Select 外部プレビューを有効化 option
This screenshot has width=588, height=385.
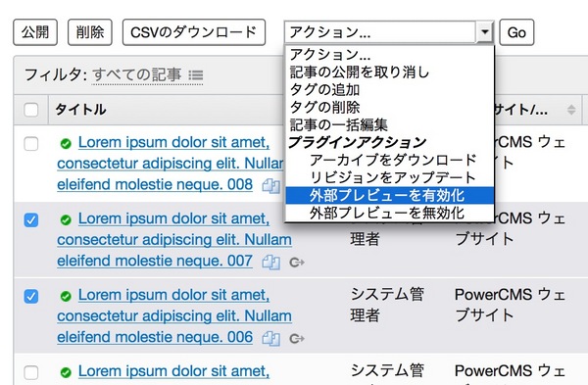tap(390, 195)
